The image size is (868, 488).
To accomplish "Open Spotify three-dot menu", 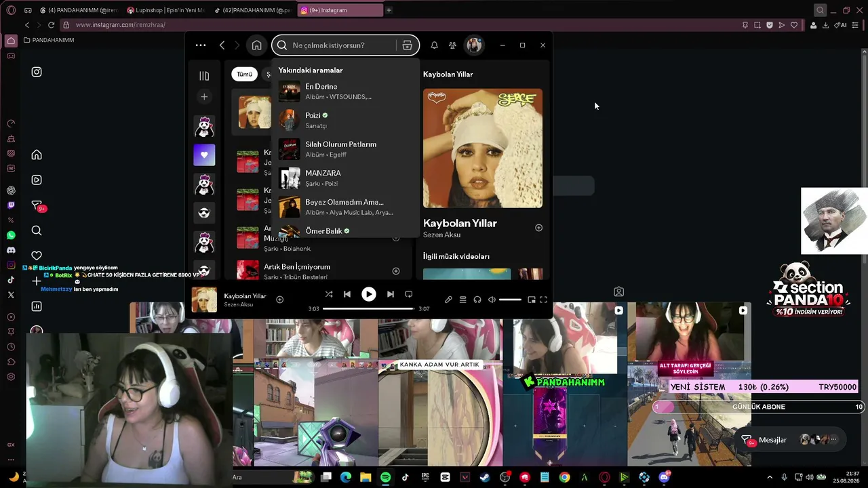I will (201, 45).
